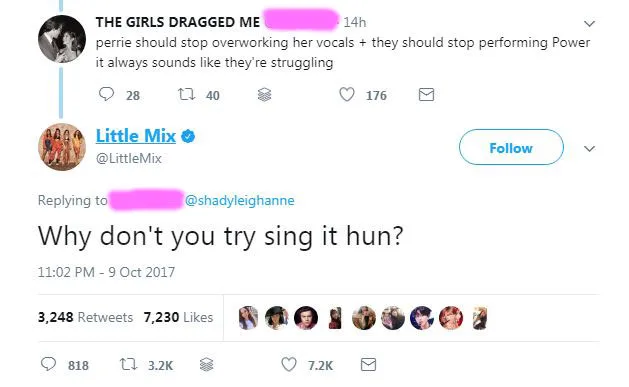This screenshot has width=629, height=387.
Task: Like the top tweet with 176 likes
Action: pyautogui.click(x=347, y=95)
